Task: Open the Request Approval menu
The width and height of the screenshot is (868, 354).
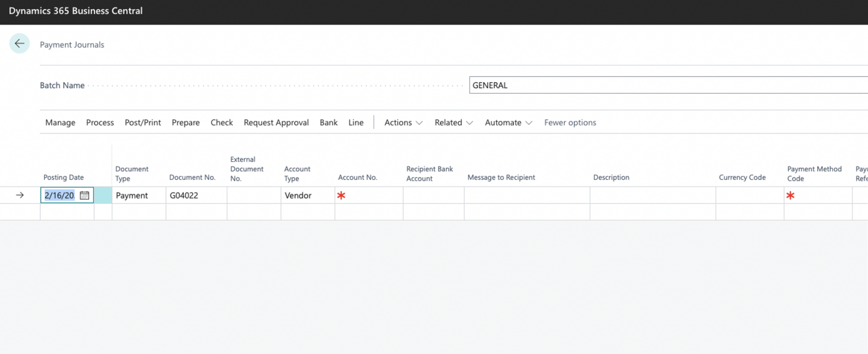Action: coord(276,123)
